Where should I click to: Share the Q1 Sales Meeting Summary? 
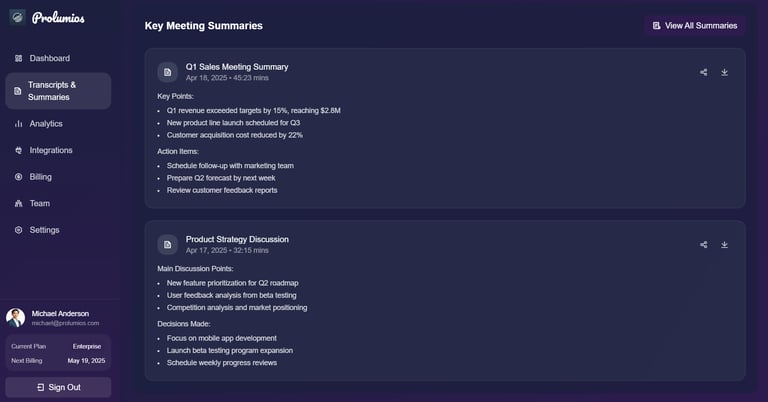coord(704,72)
